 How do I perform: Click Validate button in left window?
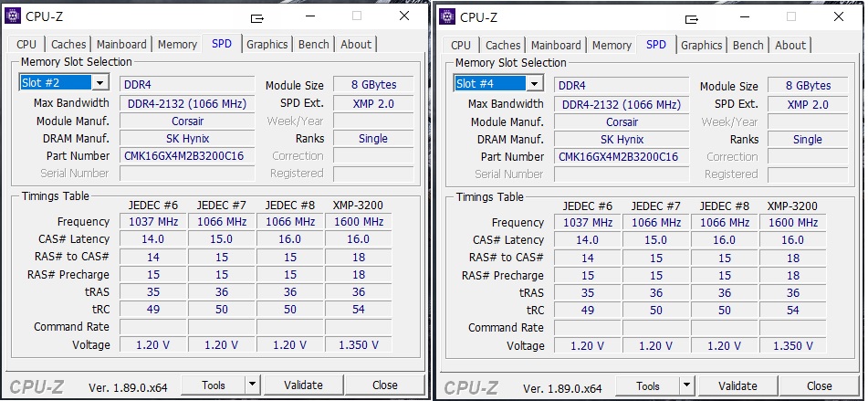[303, 385]
